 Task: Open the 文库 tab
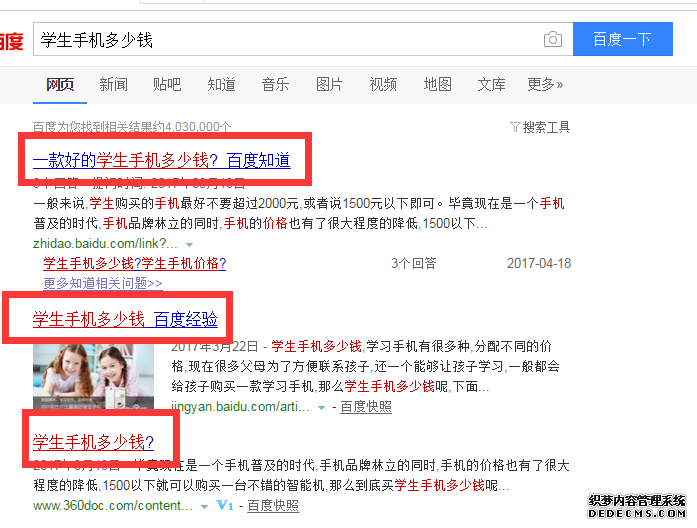(x=491, y=84)
